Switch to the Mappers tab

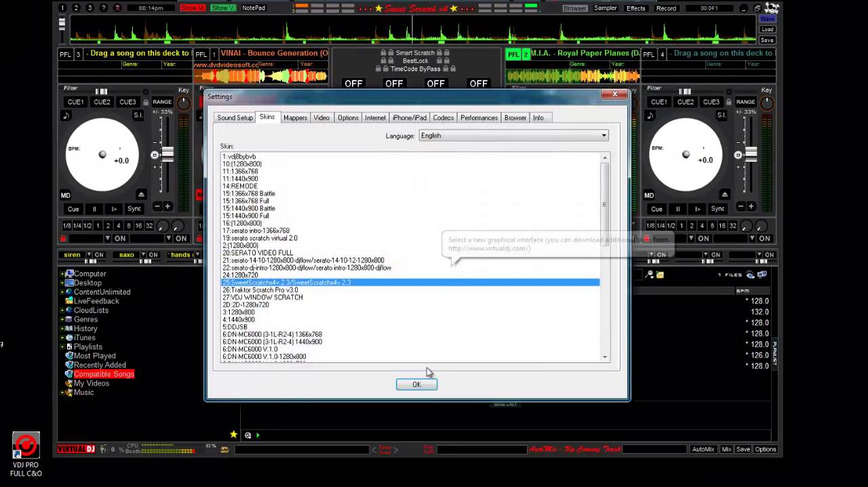tap(295, 117)
